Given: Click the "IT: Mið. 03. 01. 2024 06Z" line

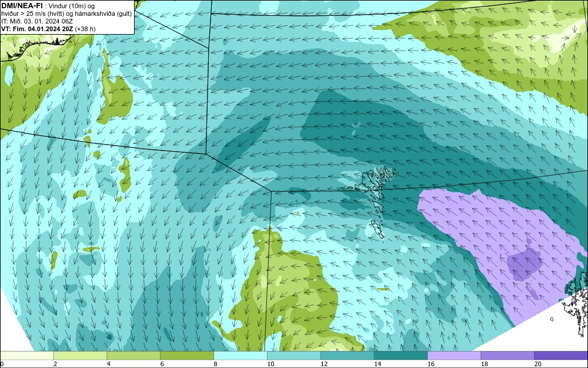Looking at the screenshot, I should [x=36, y=21].
